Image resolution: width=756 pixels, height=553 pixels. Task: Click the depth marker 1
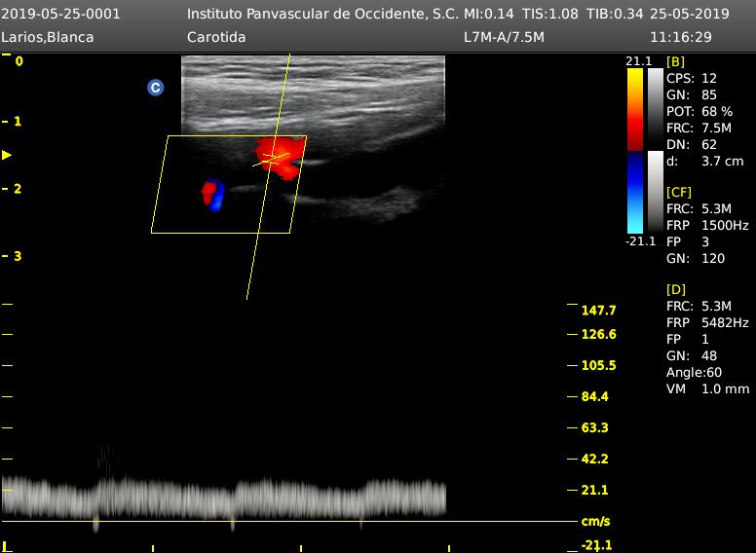(x=18, y=121)
